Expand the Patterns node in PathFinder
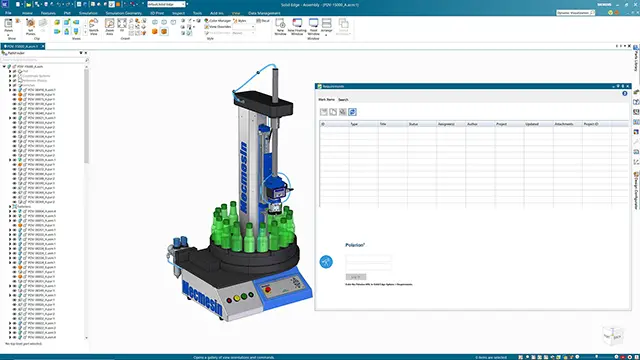This screenshot has width=640, height=360. point(10,207)
